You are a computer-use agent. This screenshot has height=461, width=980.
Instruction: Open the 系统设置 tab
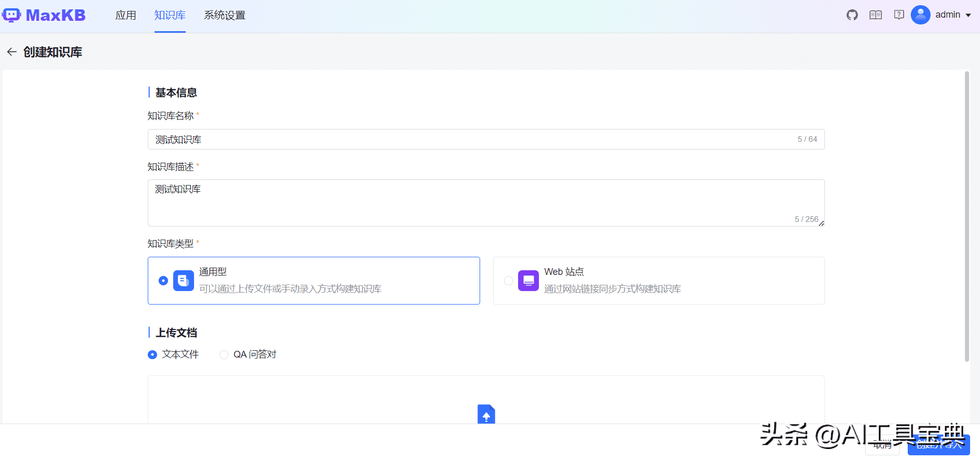(224, 16)
